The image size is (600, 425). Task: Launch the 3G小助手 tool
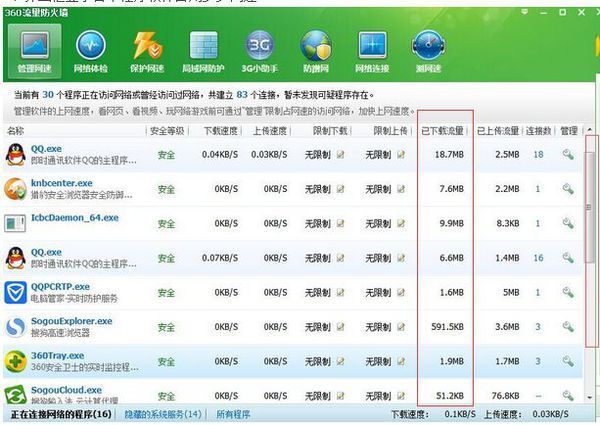[259, 51]
